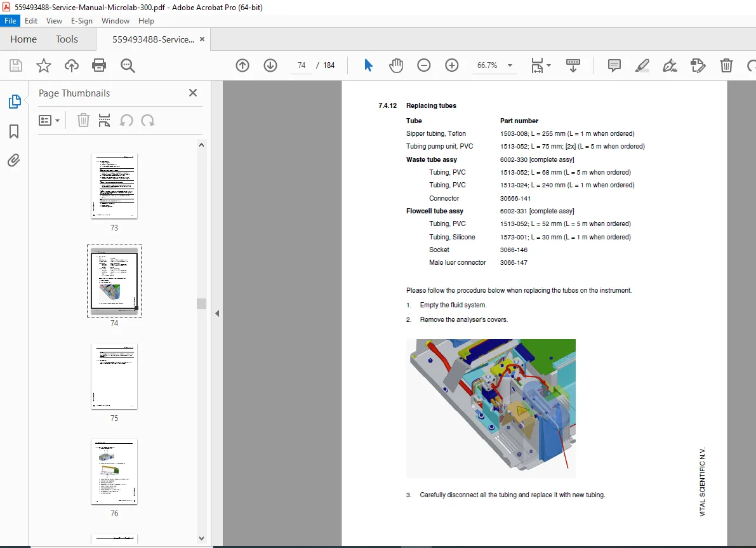Select the 559493488-Service document tab
Image resolution: width=756 pixels, height=548 pixels.
[154, 39]
